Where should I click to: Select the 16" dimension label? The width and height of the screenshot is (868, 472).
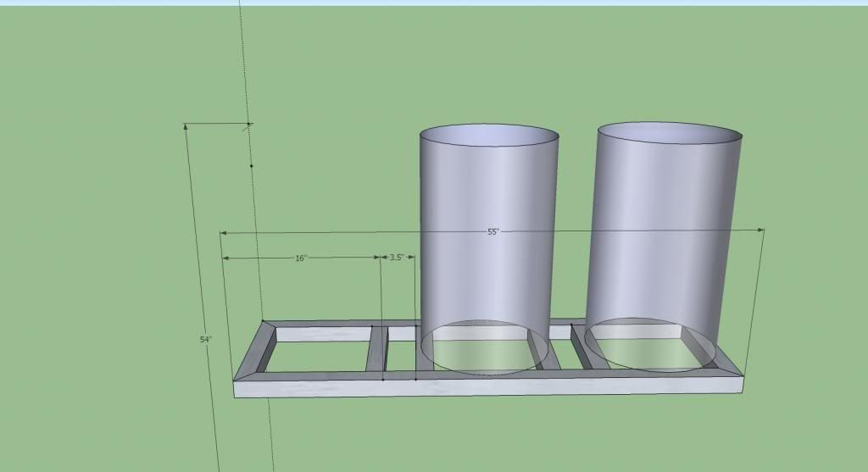coord(301,258)
